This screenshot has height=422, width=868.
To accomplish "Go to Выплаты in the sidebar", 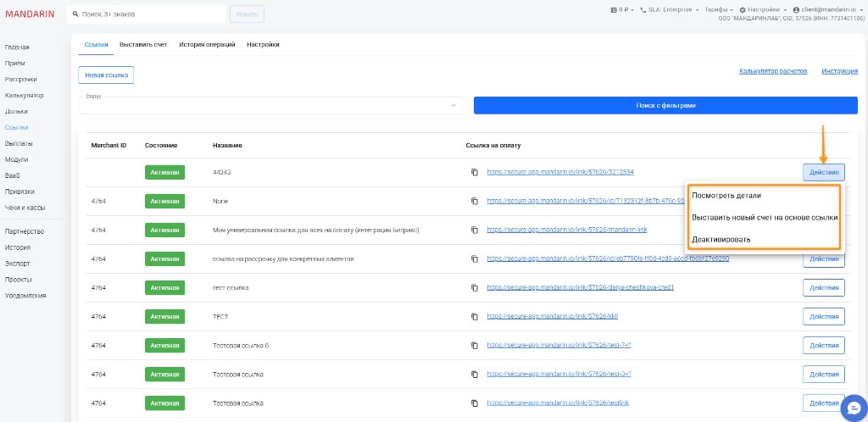I will click(x=19, y=143).
